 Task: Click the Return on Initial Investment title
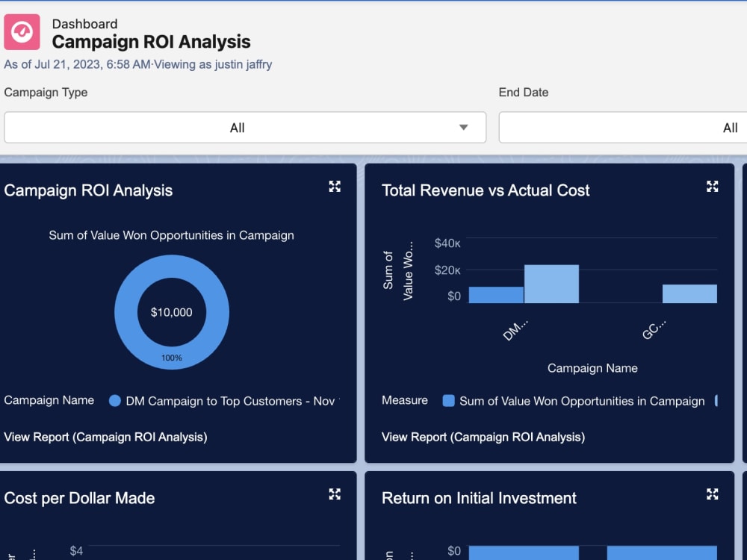(479, 498)
